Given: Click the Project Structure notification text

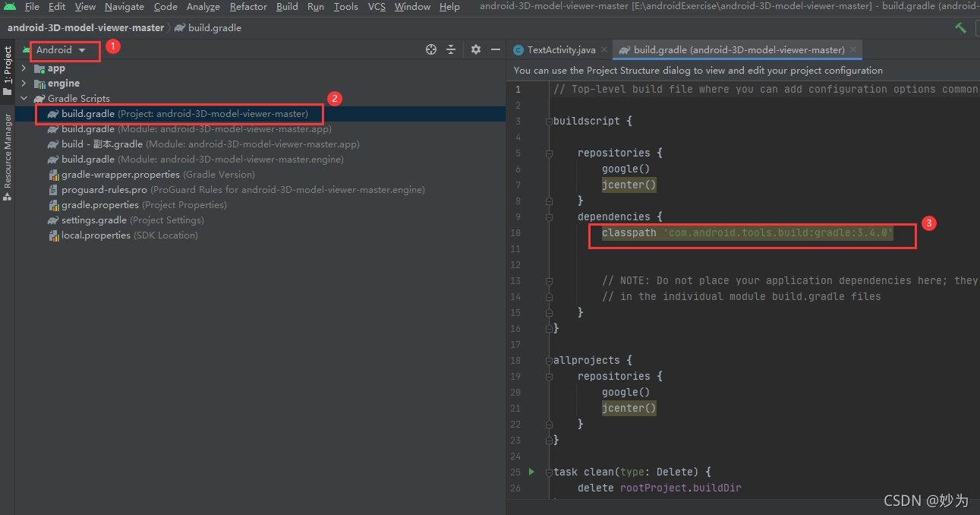Looking at the screenshot, I should pyautogui.click(x=698, y=71).
